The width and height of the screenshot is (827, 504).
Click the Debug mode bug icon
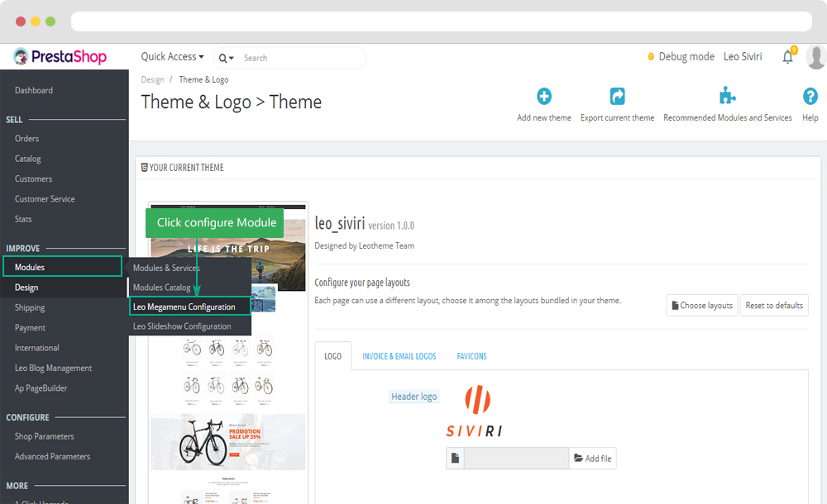pos(651,56)
